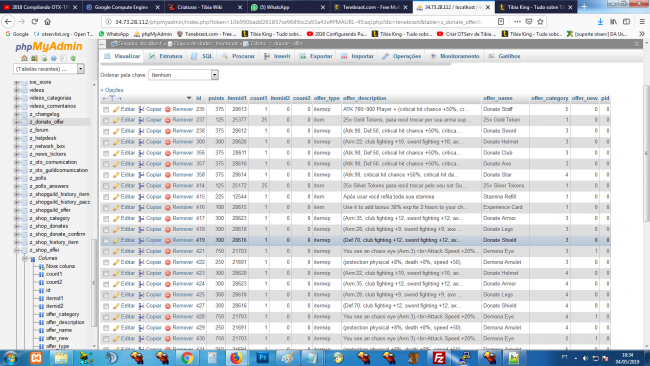Image resolution: width=650 pixels, height=366 pixels.
Task: Switch to SQL tab
Action: (202, 56)
